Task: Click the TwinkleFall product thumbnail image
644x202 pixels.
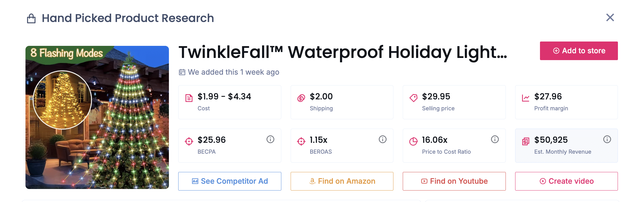Action: [x=97, y=117]
